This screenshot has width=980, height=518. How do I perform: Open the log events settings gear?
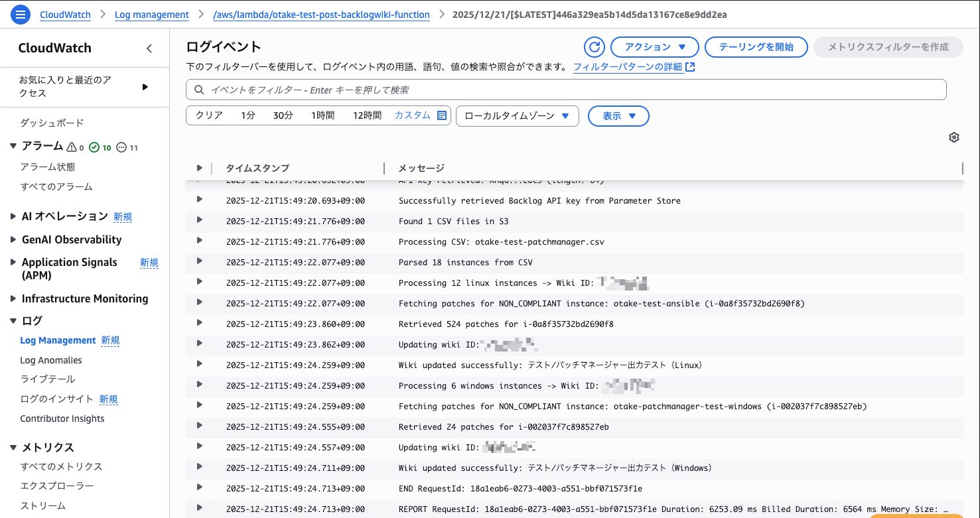click(953, 137)
